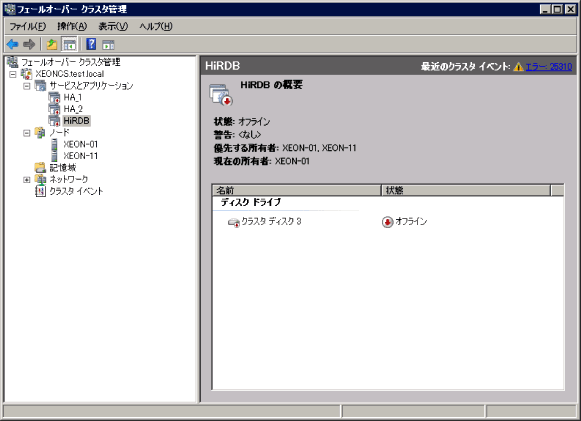This screenshot has height=421, width=581.
Task: Select HA_2 in the tree
Action: [73, 109]
